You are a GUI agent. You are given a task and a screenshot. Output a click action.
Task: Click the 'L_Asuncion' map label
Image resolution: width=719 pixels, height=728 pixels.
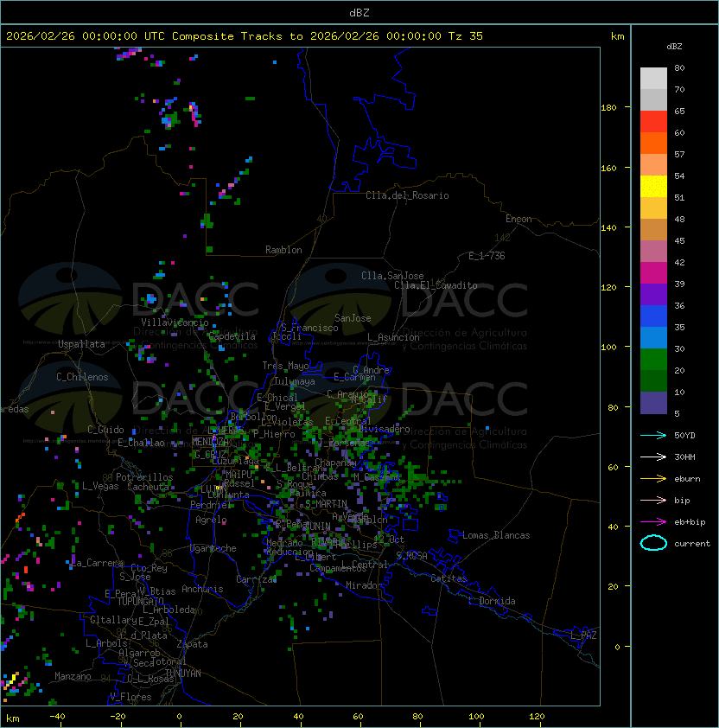[393, 337]
